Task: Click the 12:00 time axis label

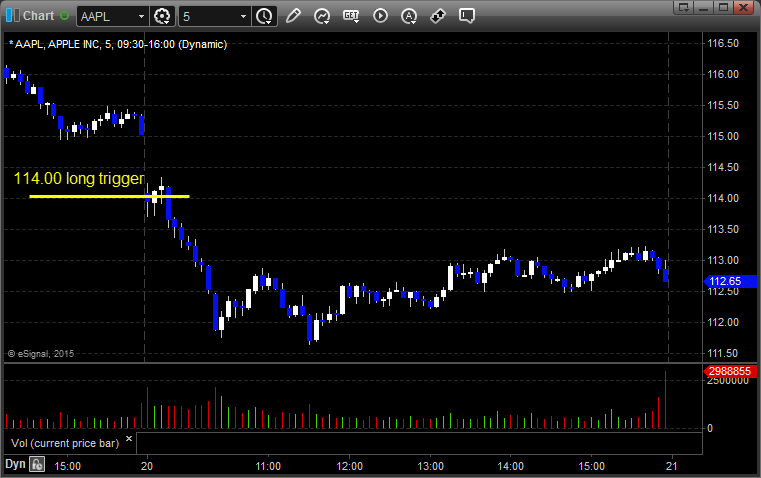Action: [349, 466]
